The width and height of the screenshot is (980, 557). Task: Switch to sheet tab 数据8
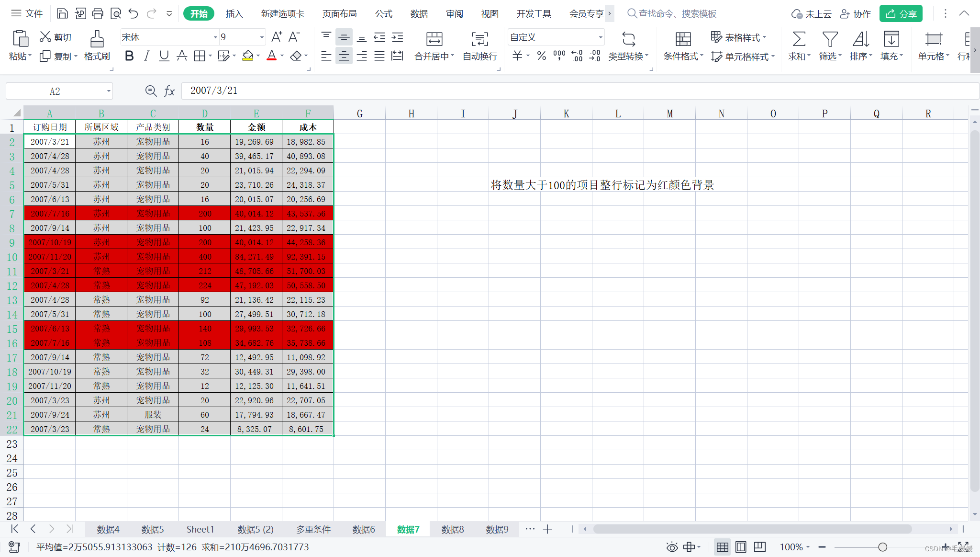(x=452, y=529)
